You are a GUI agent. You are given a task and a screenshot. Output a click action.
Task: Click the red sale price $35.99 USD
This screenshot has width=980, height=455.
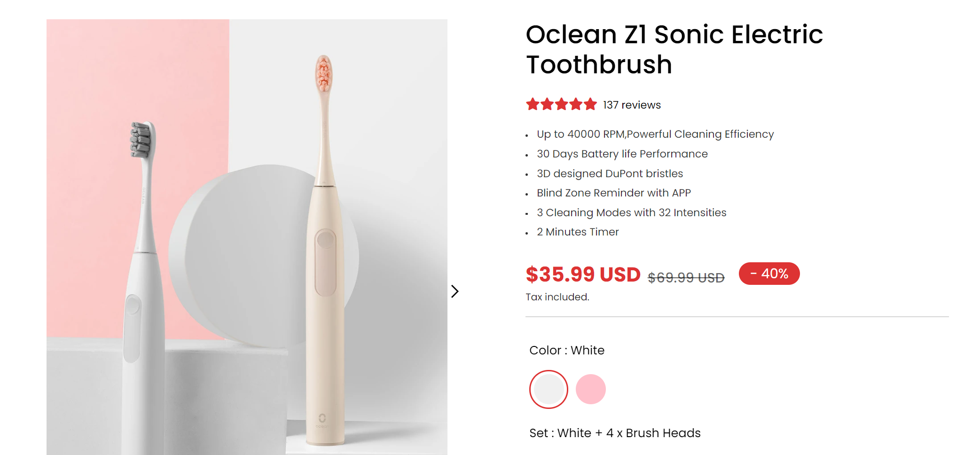click(x=583, y=275)
